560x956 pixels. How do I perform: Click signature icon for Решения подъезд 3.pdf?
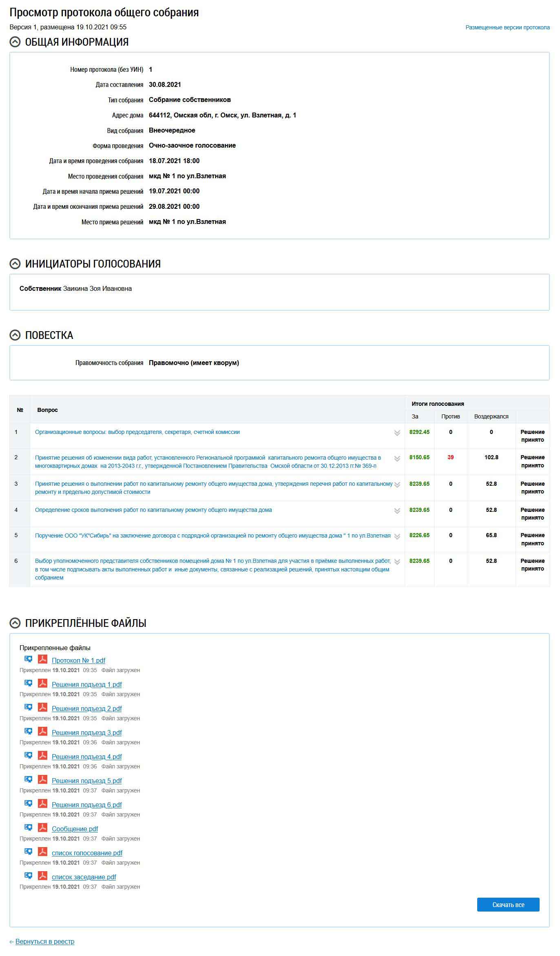pyautogui.click(x=28, y=731)
